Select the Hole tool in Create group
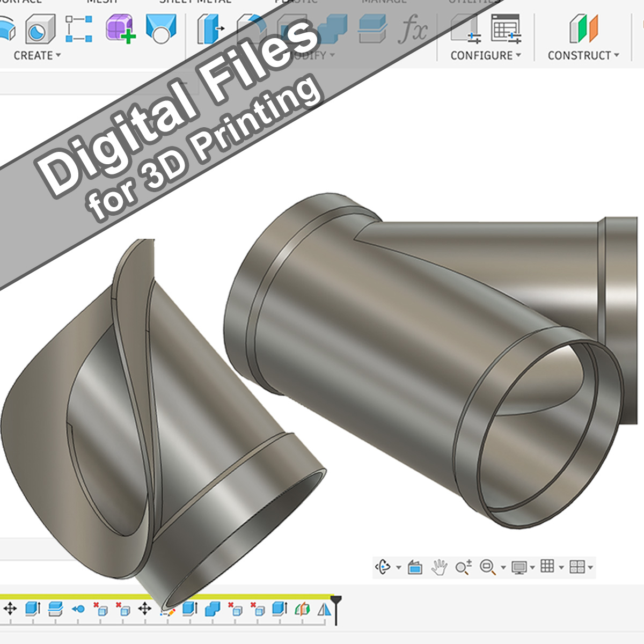Viewport: 644px width, 644px height. 40,29
